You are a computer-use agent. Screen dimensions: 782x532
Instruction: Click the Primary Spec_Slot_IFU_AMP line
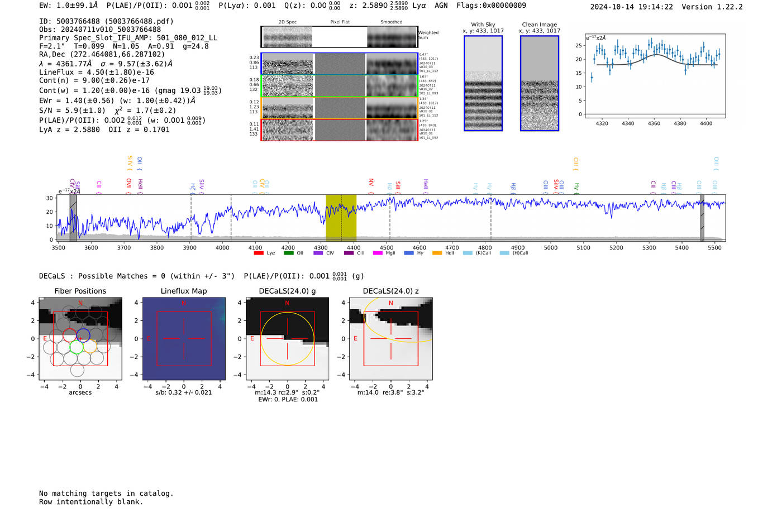coord(128,38)
